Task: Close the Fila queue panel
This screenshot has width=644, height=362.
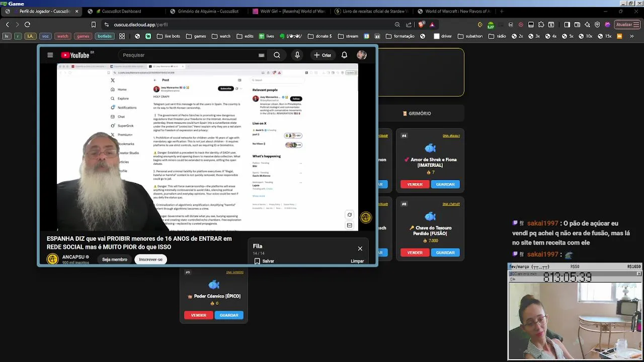Action: tap(360, 248)
